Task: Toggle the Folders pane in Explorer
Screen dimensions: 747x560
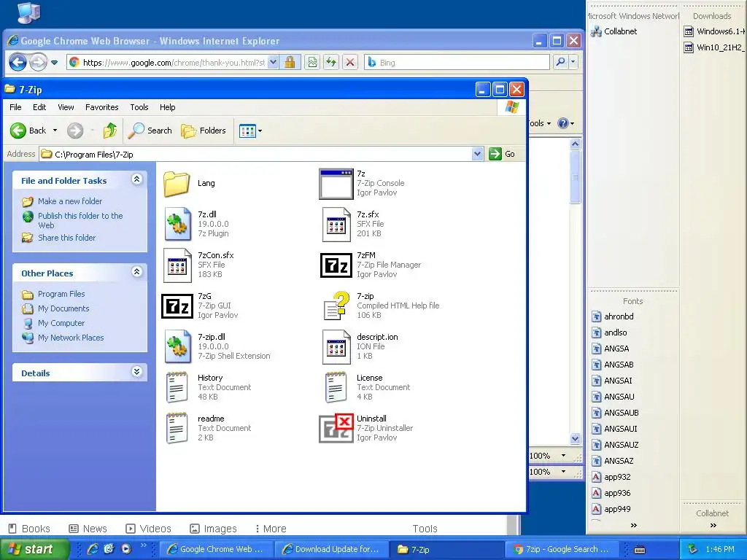Action: (x=204, y=131)
